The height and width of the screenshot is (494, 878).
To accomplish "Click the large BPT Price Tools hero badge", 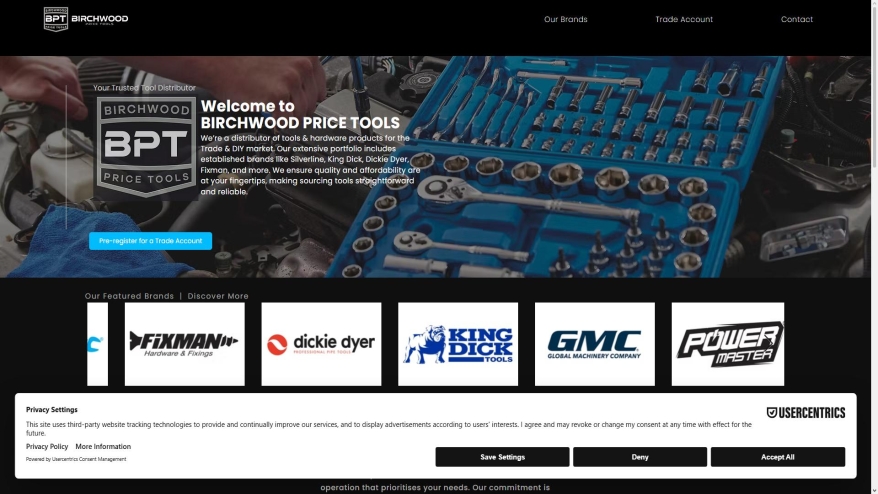I will 147,147.
